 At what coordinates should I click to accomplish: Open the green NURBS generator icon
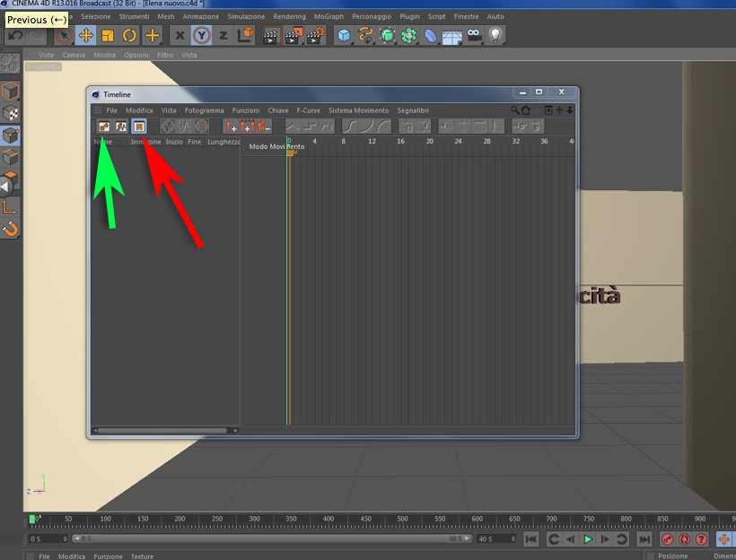tap(387, 36)
